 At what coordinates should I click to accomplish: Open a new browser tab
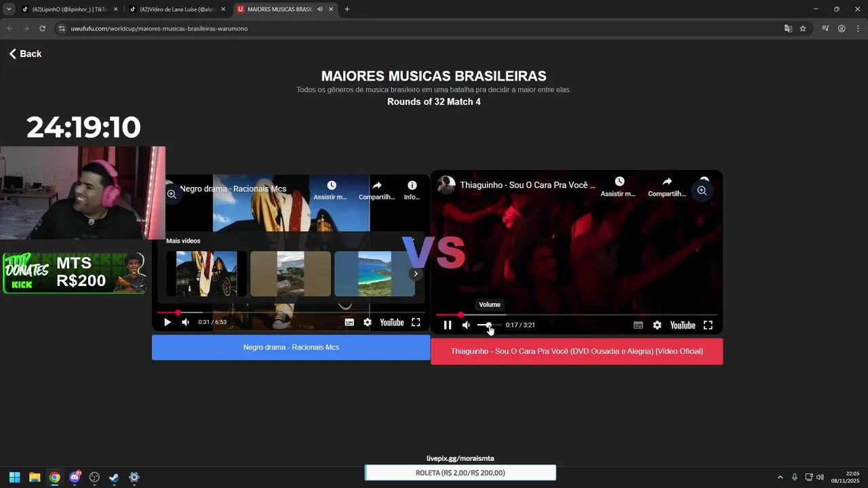tap(347, 9)
